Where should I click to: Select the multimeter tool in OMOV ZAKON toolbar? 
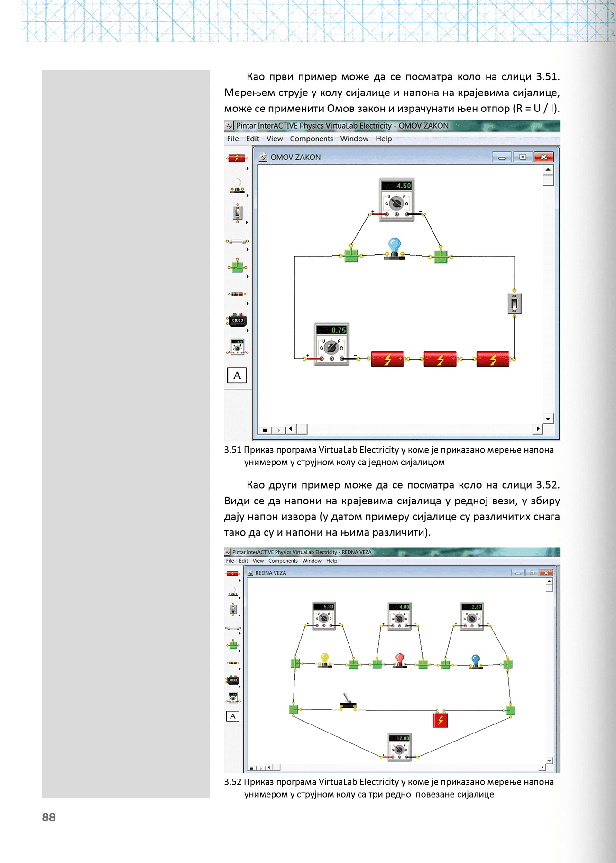pyautogui.click(x=237, y=347)
